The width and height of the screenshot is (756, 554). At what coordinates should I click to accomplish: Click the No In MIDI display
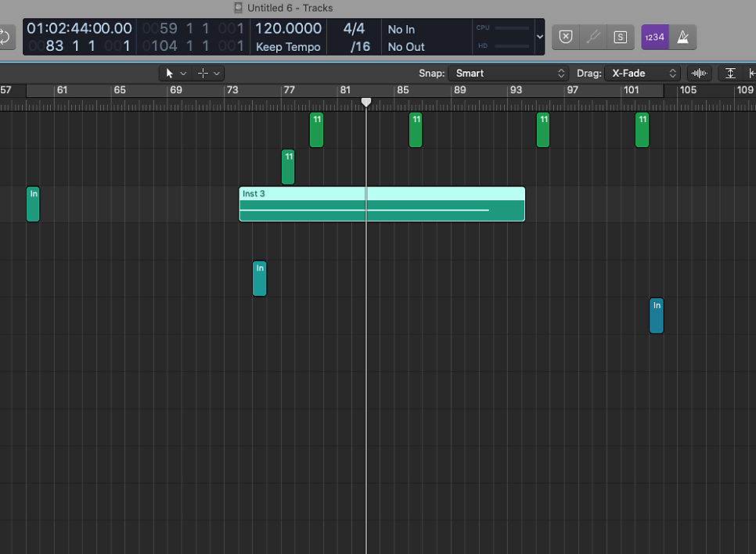coord(401,30)
